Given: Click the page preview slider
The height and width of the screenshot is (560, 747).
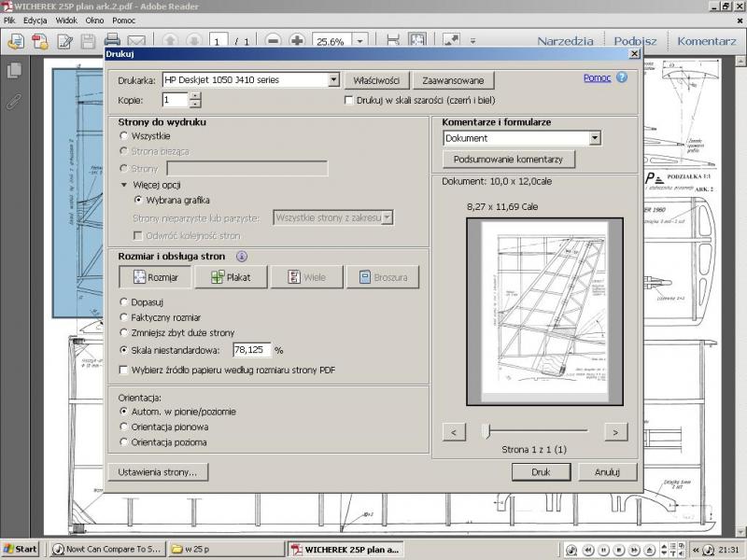Looking at the screenshot, I should coord(486,431).
